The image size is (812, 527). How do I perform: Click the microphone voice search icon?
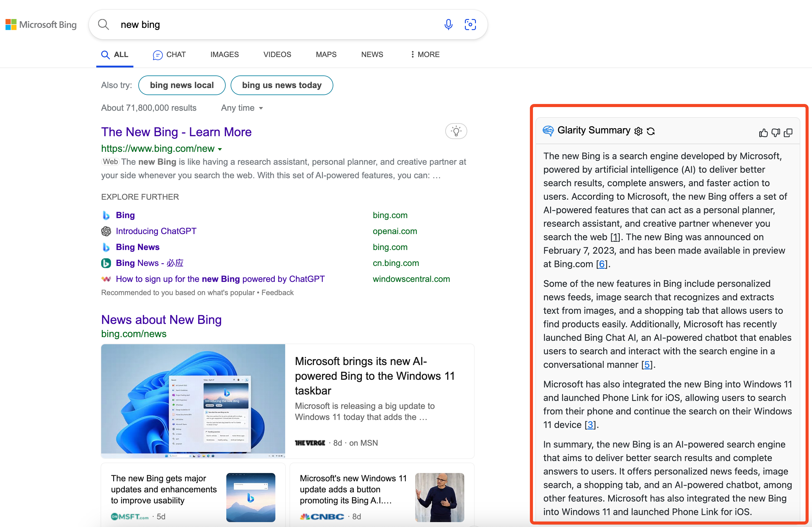pos(448,25)
